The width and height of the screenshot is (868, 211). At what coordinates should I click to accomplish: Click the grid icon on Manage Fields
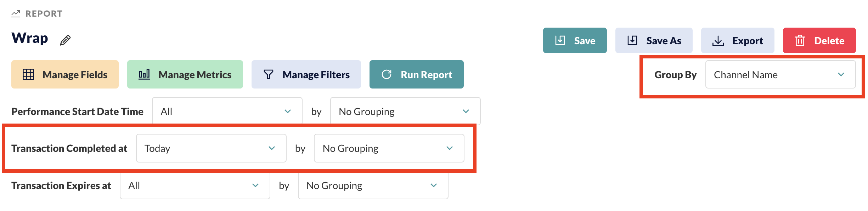28,74
